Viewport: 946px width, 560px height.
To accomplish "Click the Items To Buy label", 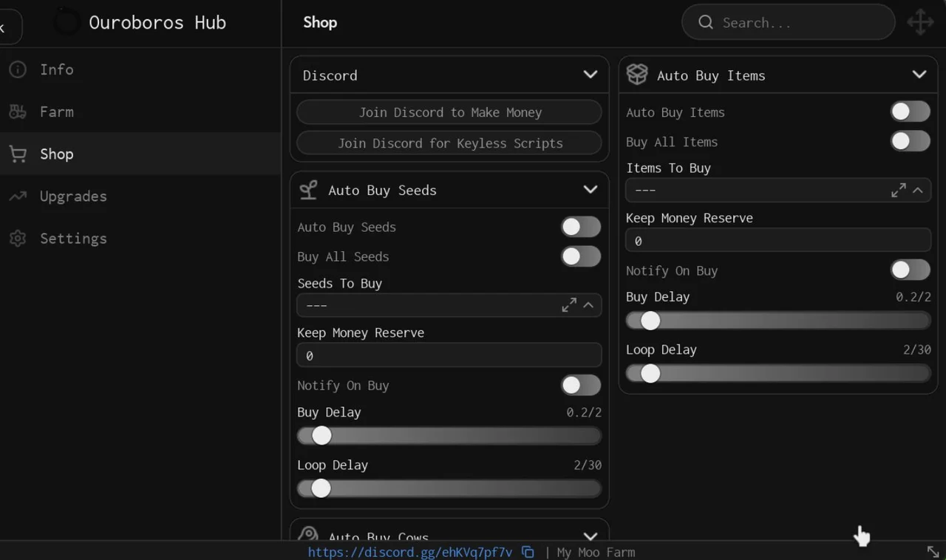I will [668, 168].
